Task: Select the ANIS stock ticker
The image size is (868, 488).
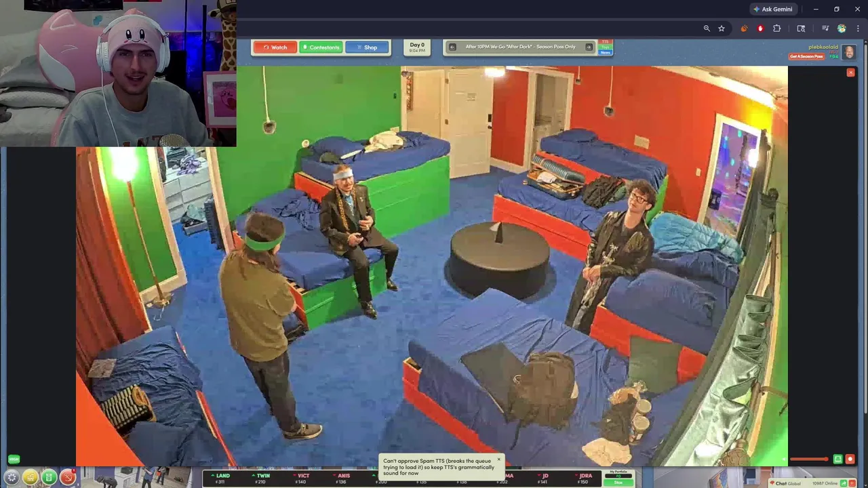Action: (342, 479)
